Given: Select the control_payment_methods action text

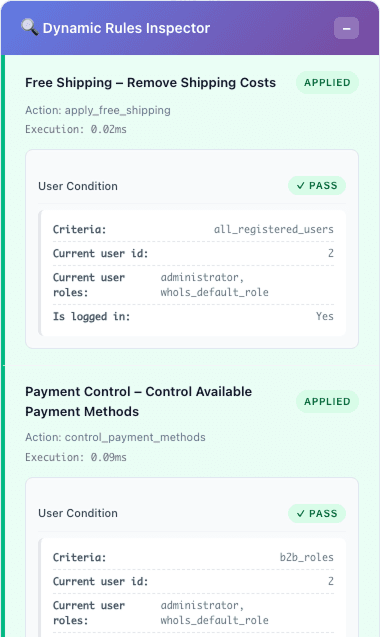Looking at the screenshot, I should (135, 438).
